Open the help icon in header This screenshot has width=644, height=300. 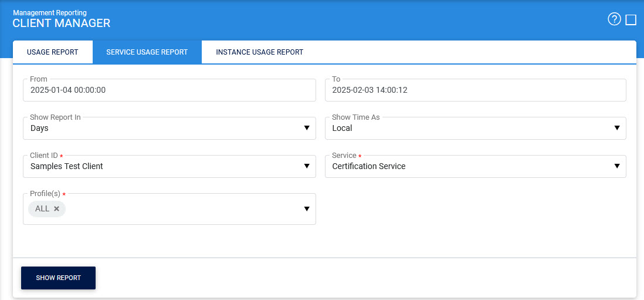pos(614,19)
